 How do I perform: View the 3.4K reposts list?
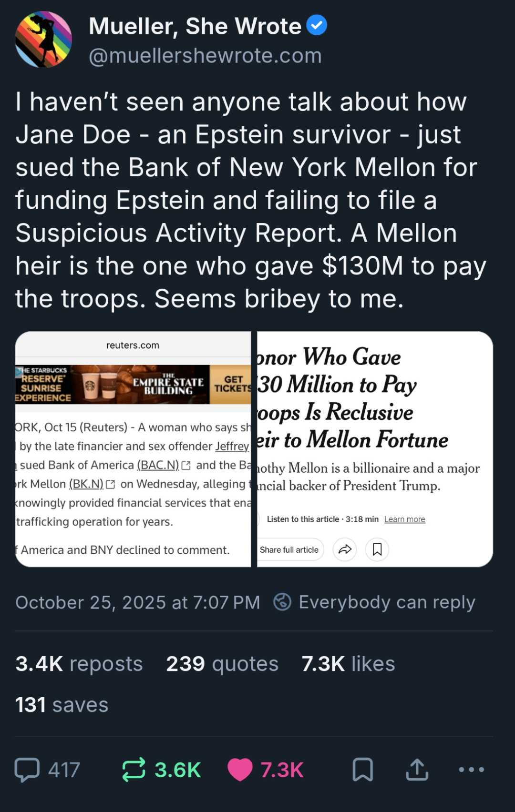point(79,664)
